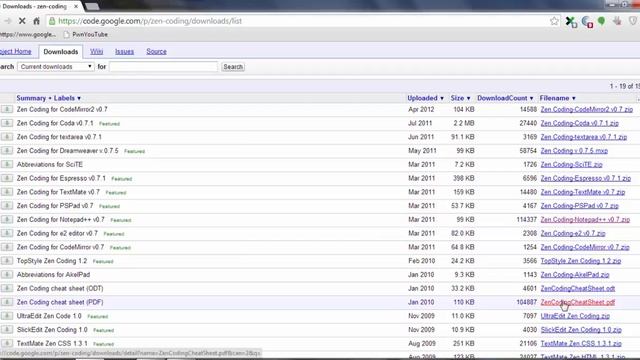Viewport: 640px width, 360px height.
Task: Select the Downloads tab
Action: [60, 51]
